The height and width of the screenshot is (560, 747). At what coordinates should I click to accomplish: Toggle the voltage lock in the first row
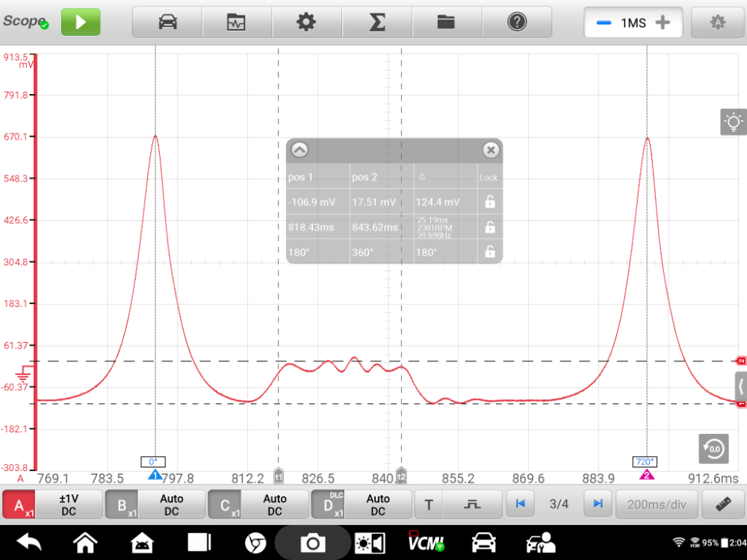coord(489,201)
